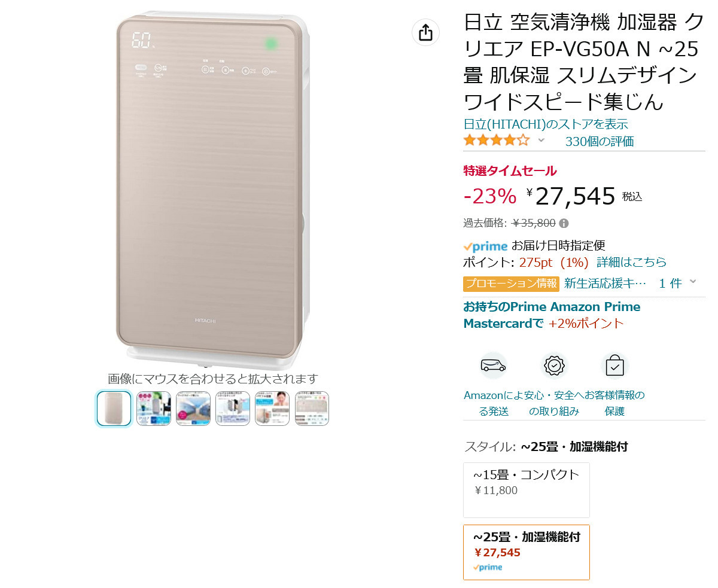Image resolution: width=718 pixels, height=588 pixels.
Task: Click the star rating icons
Action: click(x=497, y=141)
